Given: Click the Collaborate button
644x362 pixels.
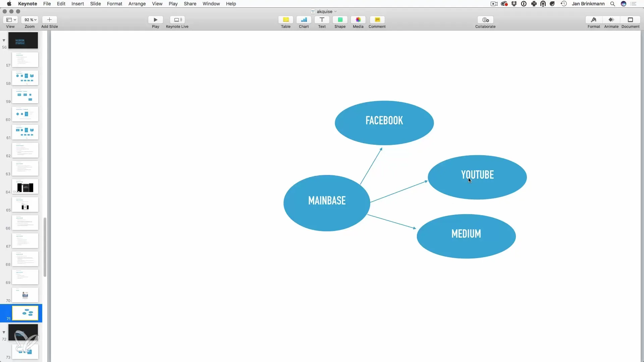Looking at the screenshot, I should (485, 20).
